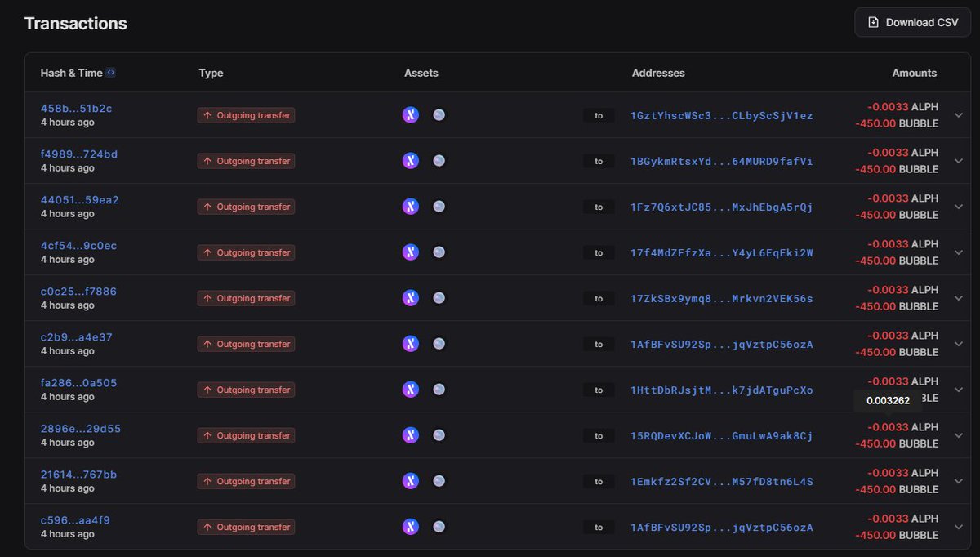The width and height of the screenshot is (980, 557).
Task: Click the 'to' label in row 44051...59ea2
Action: [x=599, y=207]
